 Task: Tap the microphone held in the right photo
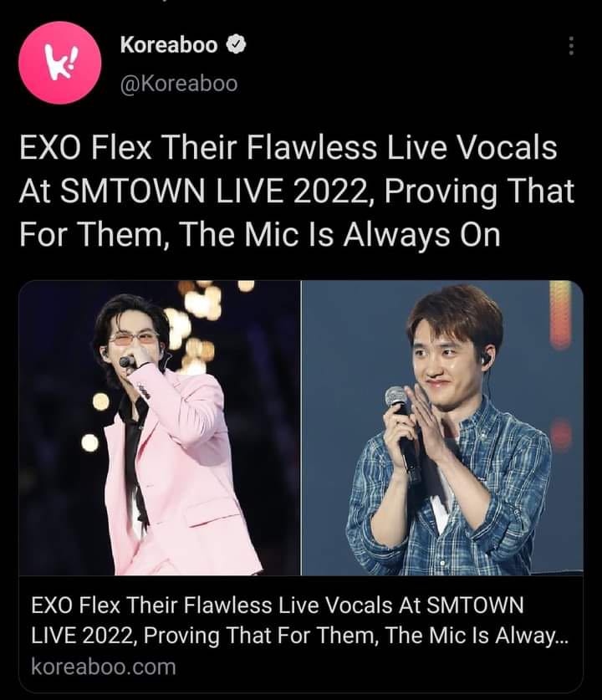click(401, 427)
